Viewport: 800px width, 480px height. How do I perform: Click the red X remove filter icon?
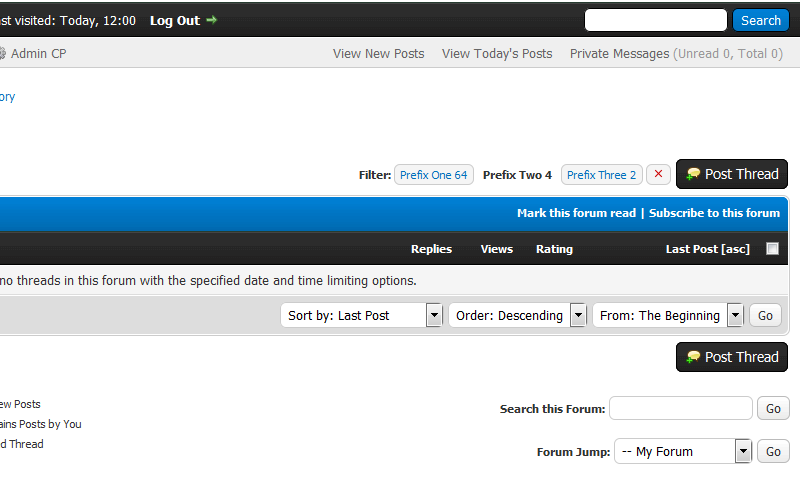pos(658,174)
